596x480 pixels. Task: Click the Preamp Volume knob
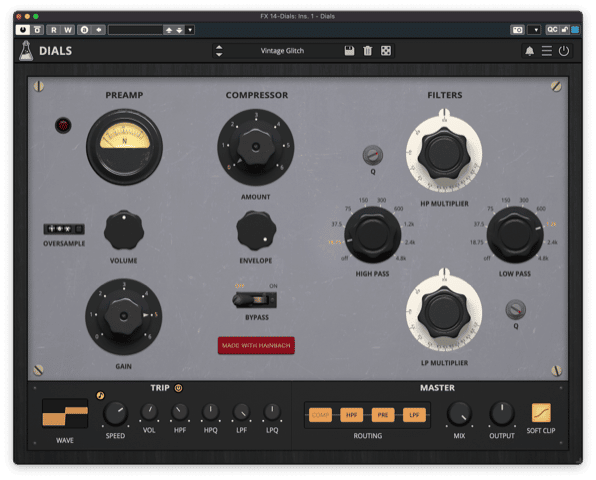tap(124, 230)
